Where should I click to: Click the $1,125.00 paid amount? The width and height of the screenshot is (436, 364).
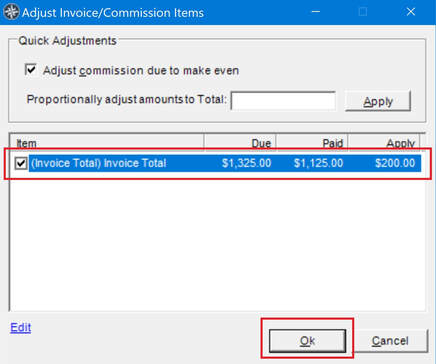coord(318,163)
